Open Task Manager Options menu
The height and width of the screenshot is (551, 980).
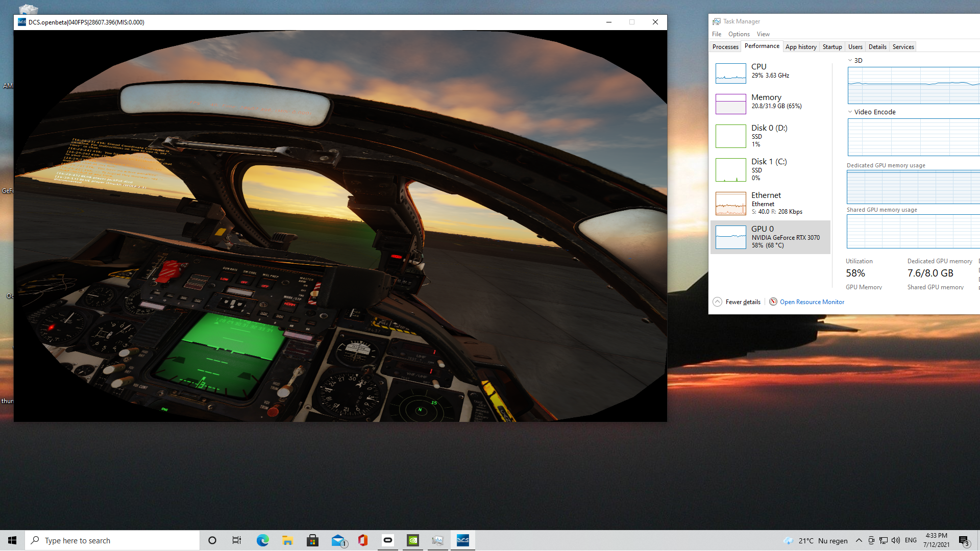click(739, 34)
